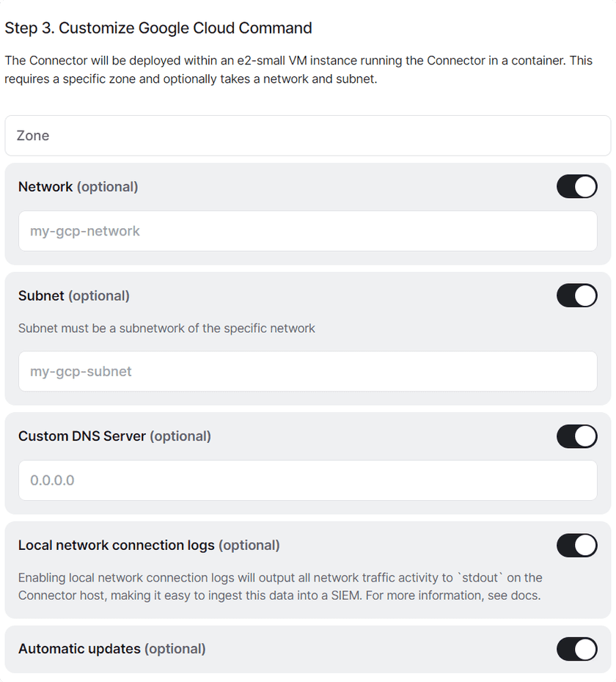The width and height of the screenshot is (616, 682).
Task: Toggle the Subnet optional switch off
Action: (576, 296)
